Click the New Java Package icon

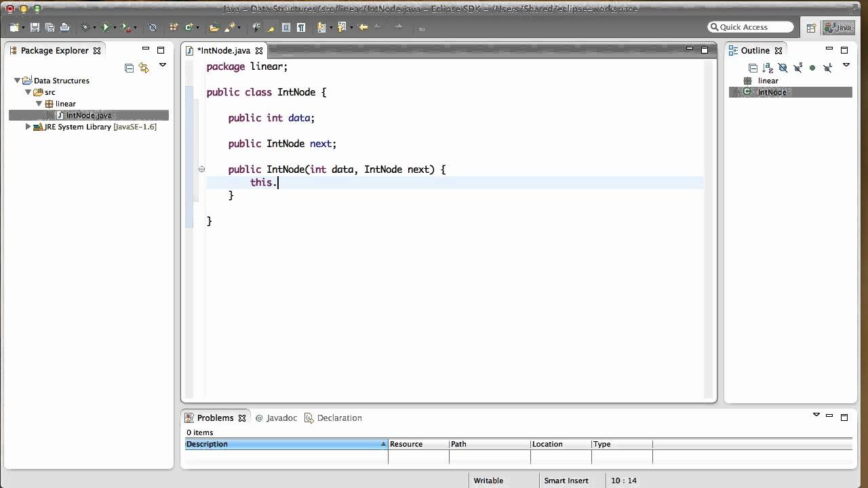coord(174,27)
